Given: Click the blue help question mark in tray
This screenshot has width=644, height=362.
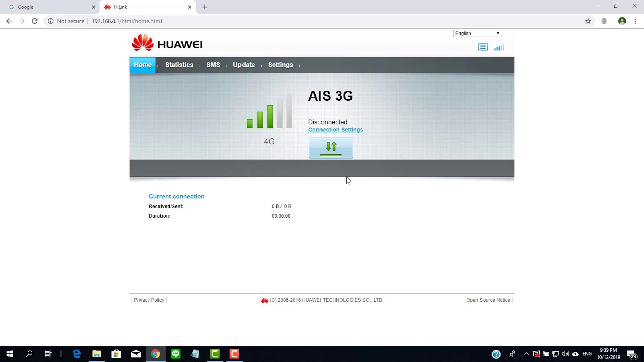Looking at the screenshot, I should (496, 354).
